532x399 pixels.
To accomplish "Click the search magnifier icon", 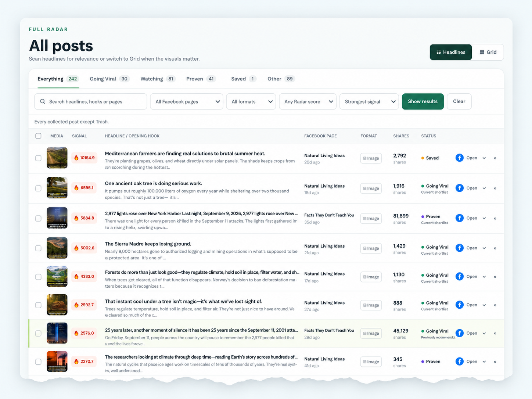I will coord(43,101).
